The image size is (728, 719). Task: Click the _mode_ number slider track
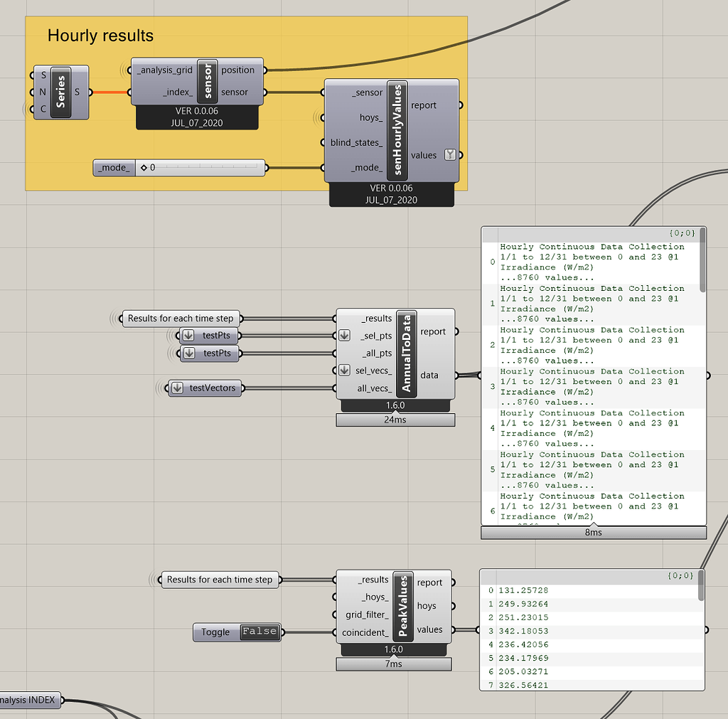206,168
